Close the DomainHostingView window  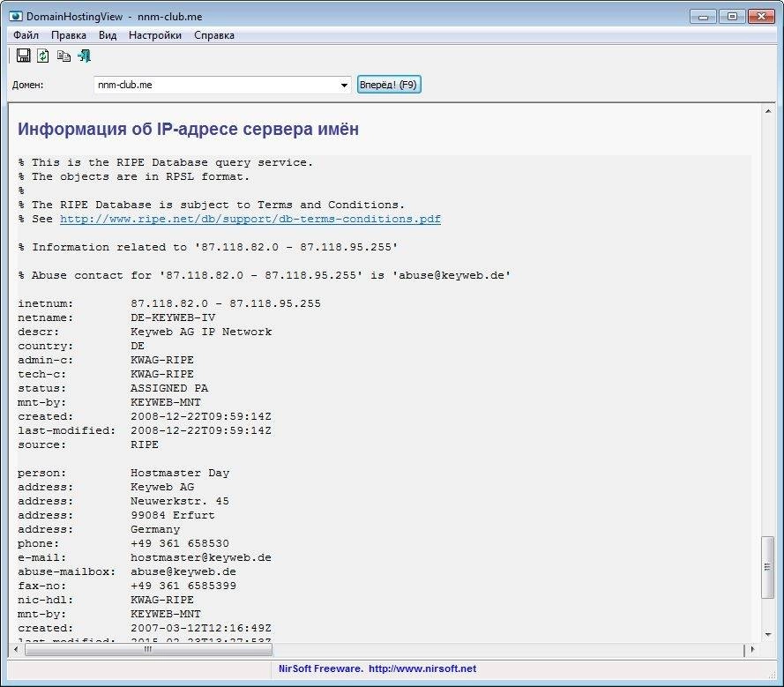(761, 17)
